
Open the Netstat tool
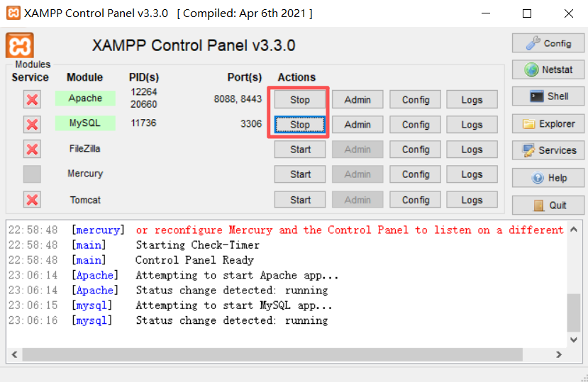click(x=548, y=70)
